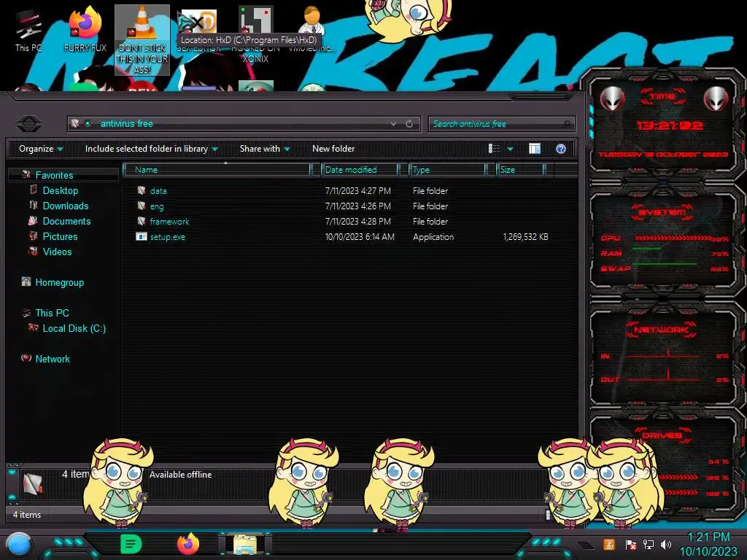The image size is (747, 560).
Task: Click the network tray icon
Action: tap(649, 544)
